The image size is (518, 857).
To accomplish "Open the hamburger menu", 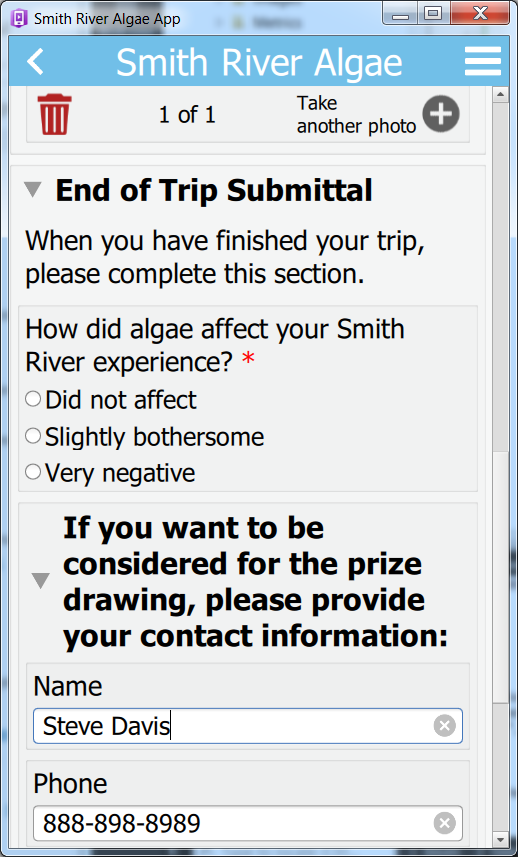I will pyautogui.click(x=483, y=61).
